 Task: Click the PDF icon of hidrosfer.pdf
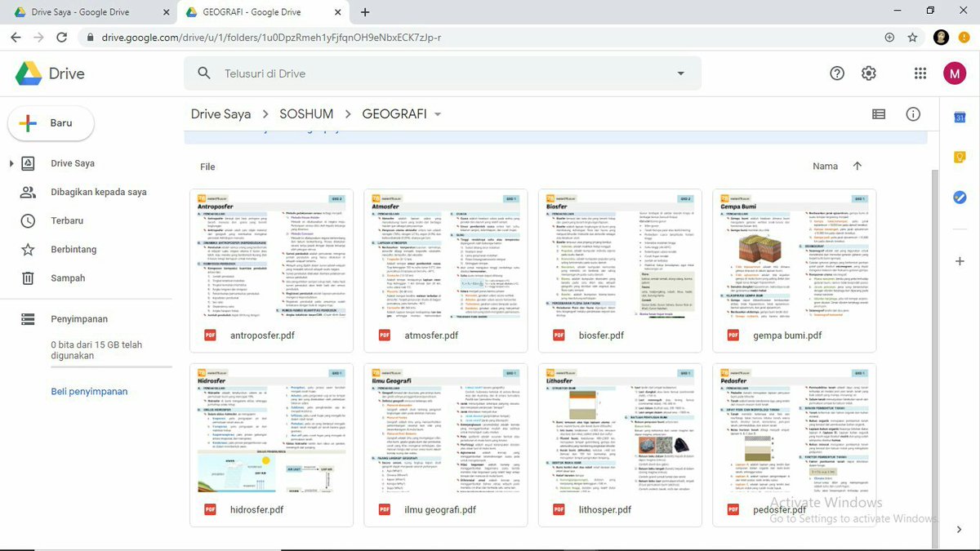pyautogui.click(x=210, y=509)
